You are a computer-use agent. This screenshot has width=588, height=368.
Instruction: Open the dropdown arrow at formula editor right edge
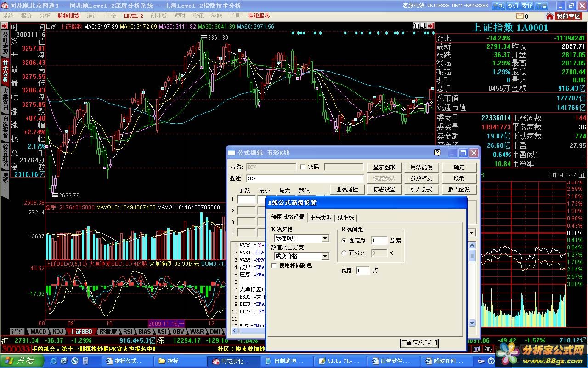(x=472, y=233)
